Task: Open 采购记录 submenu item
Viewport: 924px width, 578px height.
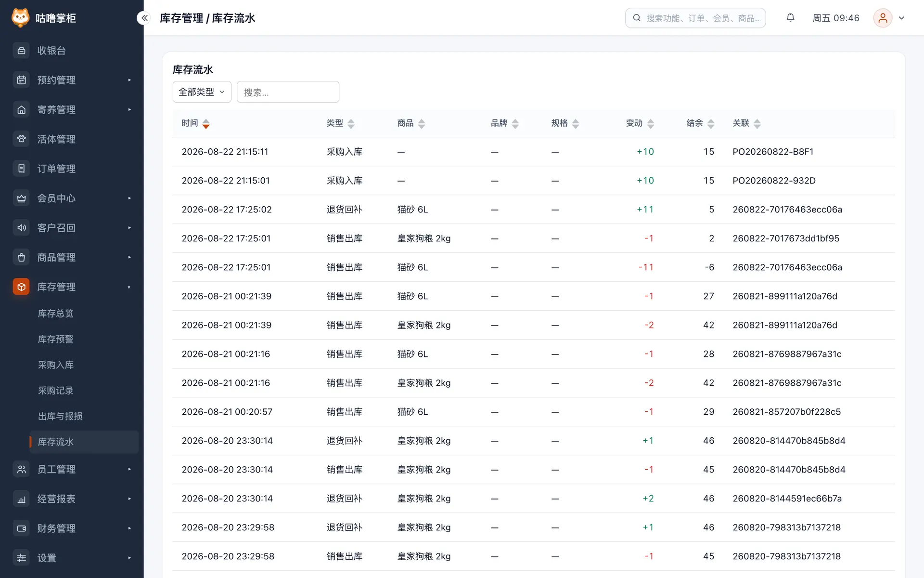Action: click(56, 391)
